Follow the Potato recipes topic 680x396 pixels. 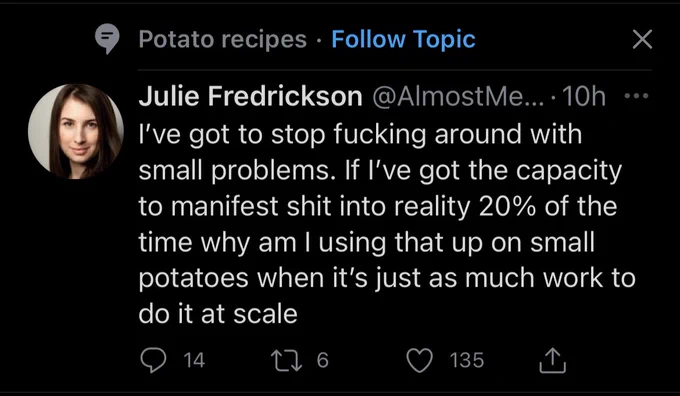coord(403,39)
